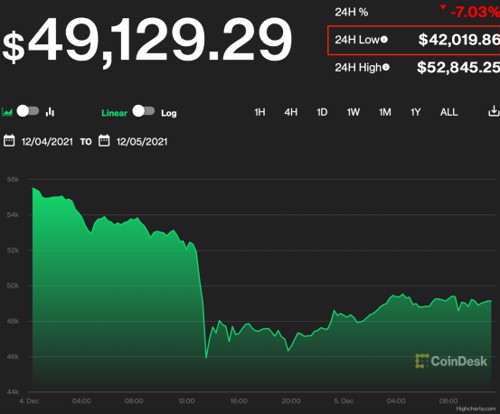The height and width of the screenshot is (414, 500).
Task: Select the 4H time range
Action: click(291, 112)
